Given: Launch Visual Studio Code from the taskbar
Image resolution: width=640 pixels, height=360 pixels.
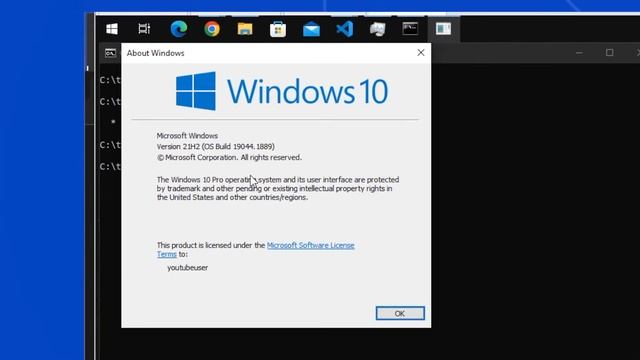Looking at the screenshot, I should pos(344,29).
